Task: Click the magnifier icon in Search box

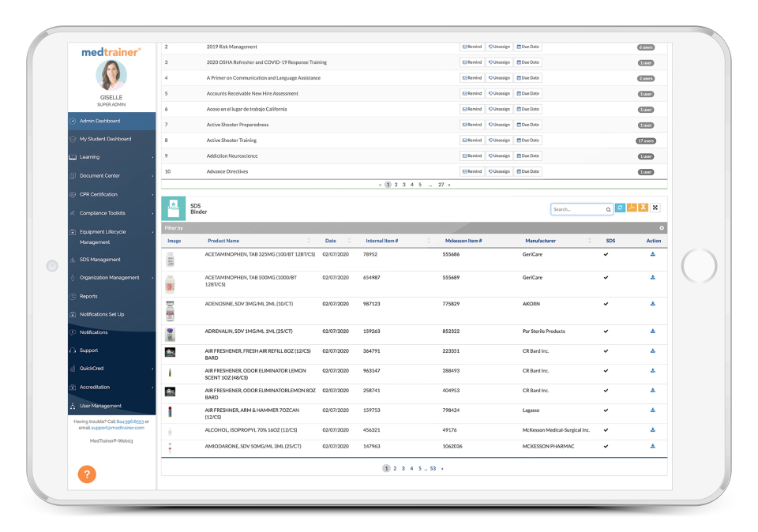Action: [x=608, y=210]
